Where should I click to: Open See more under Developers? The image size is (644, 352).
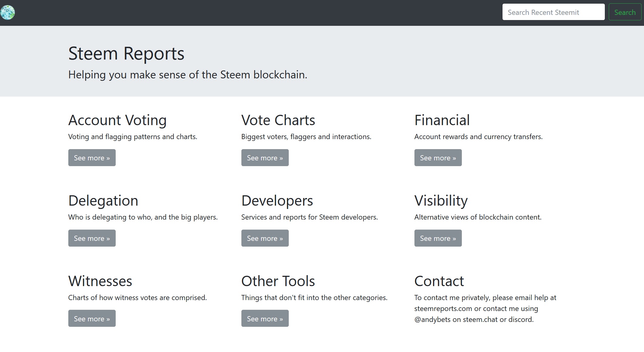click(x=265, y=238)
